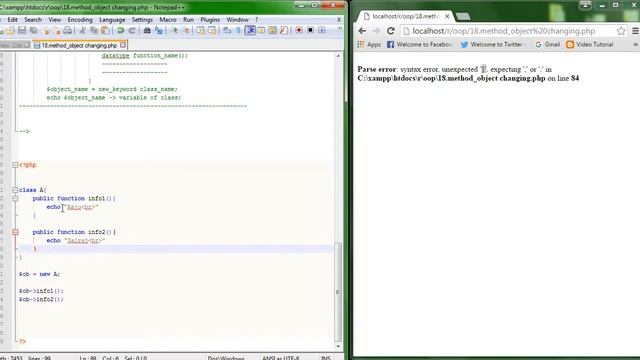Open the Document Map toolbar icon
The height and width of the screenshot is (360, 640).
tap(273, 31)
